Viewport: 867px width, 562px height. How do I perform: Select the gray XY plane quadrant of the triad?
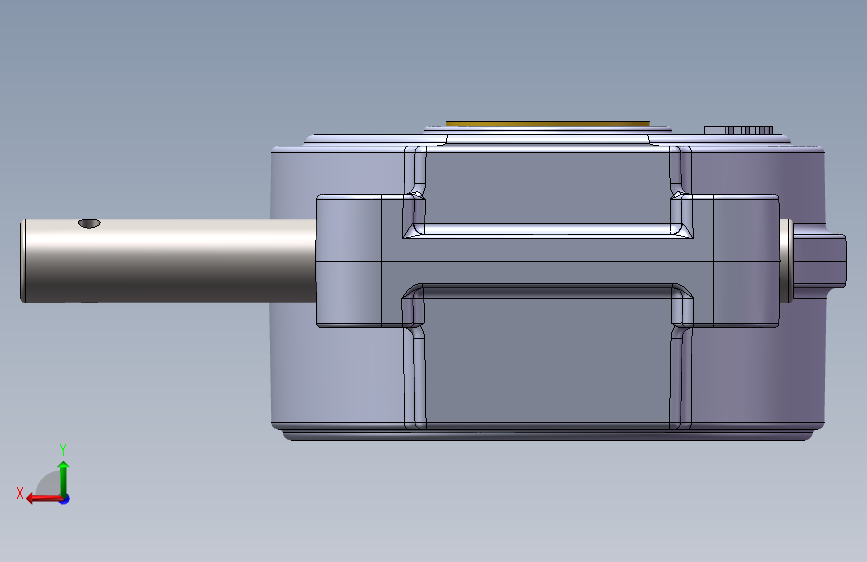point(49,484)
